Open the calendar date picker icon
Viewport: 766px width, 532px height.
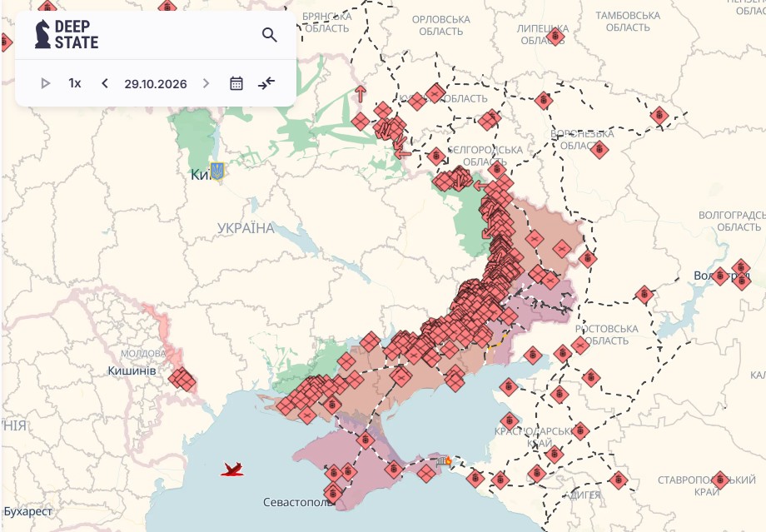click(236, 83)
